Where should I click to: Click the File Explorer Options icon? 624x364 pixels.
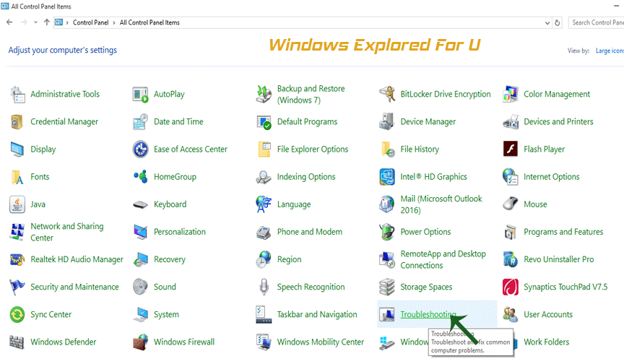pyautogui.click(x=264, y=149)
